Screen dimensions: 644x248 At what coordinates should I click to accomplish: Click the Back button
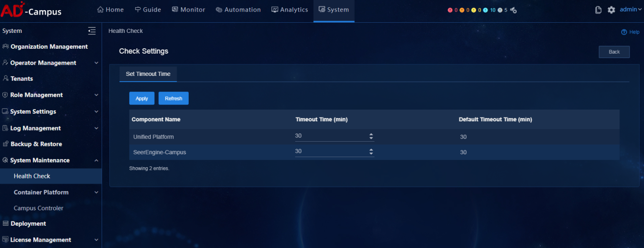(614, 52)
